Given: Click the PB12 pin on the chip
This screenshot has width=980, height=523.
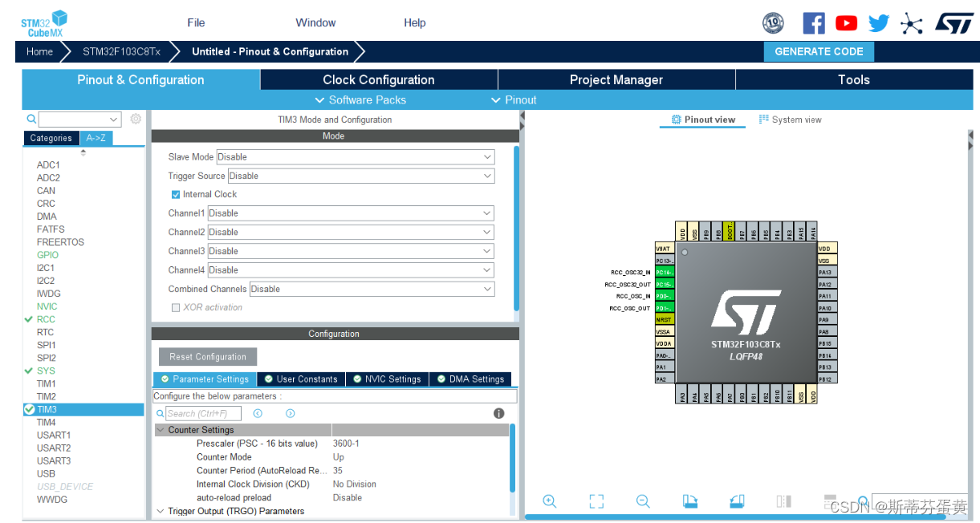Looking at the screenshot, I should coord(828,379).
